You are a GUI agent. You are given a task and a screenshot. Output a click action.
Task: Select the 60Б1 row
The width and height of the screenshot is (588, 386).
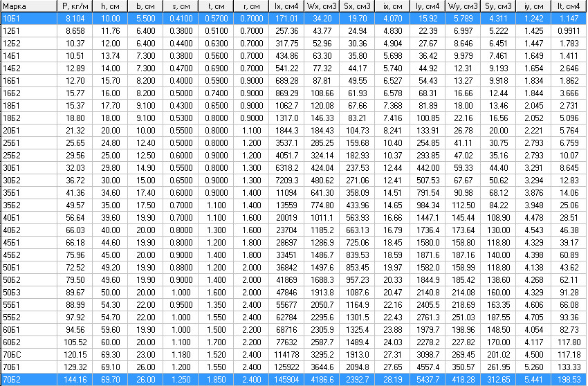coord(293,330)
